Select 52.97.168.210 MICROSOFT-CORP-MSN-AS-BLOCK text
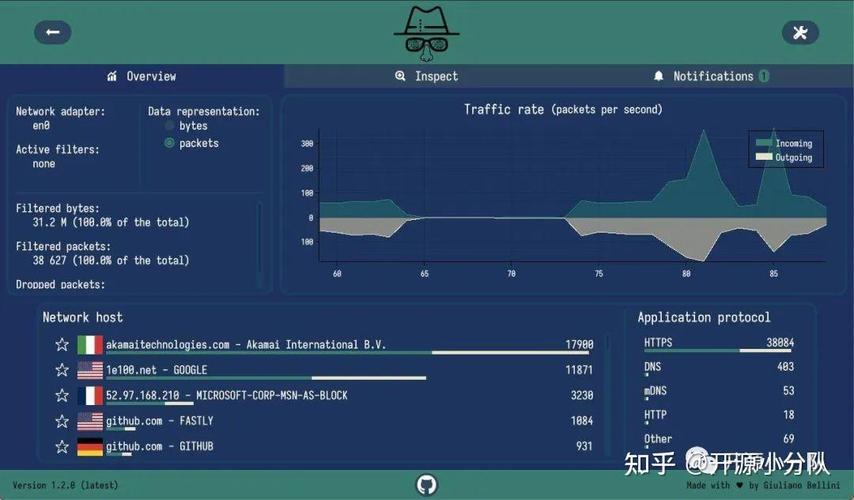The image size is (854, 500). click(227, 395)
